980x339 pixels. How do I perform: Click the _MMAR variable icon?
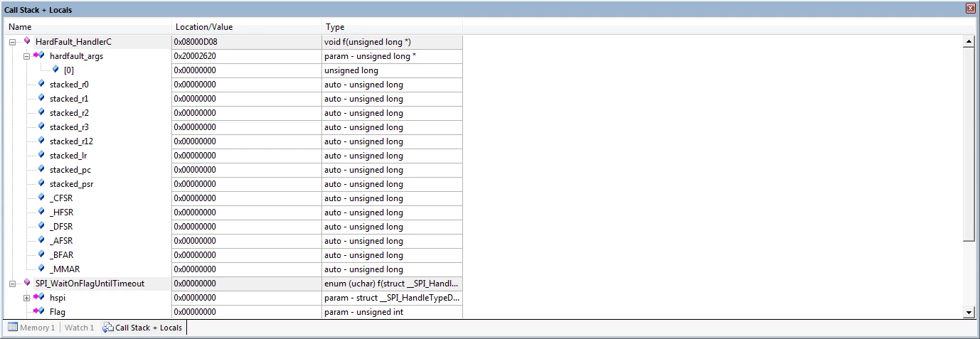point(41,269)
